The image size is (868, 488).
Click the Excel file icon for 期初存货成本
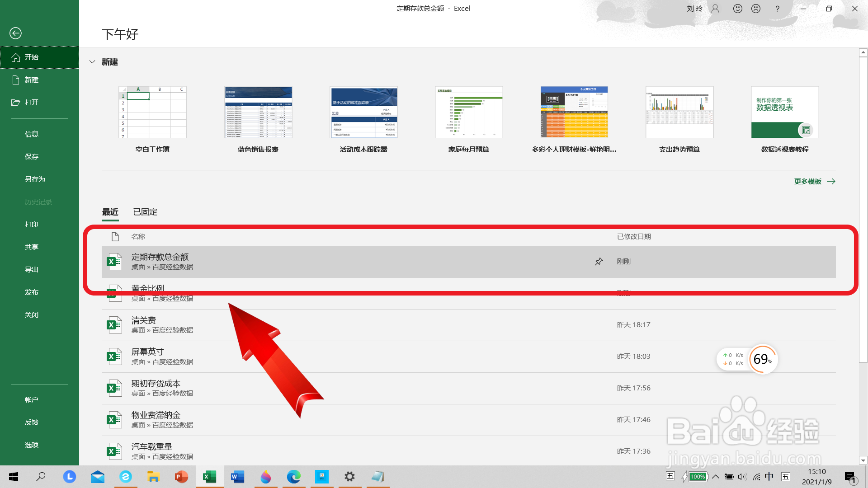point(114,388)
